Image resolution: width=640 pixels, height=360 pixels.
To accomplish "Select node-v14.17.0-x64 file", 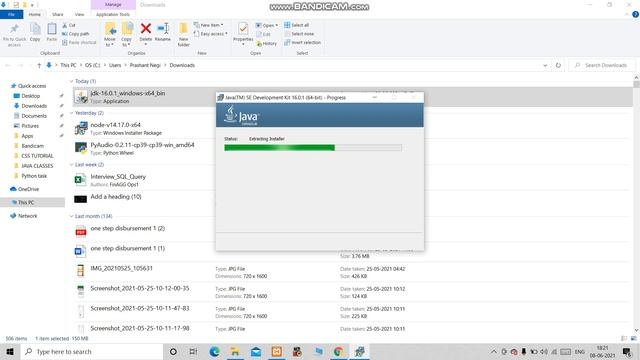I will click(x=115, y=125).
